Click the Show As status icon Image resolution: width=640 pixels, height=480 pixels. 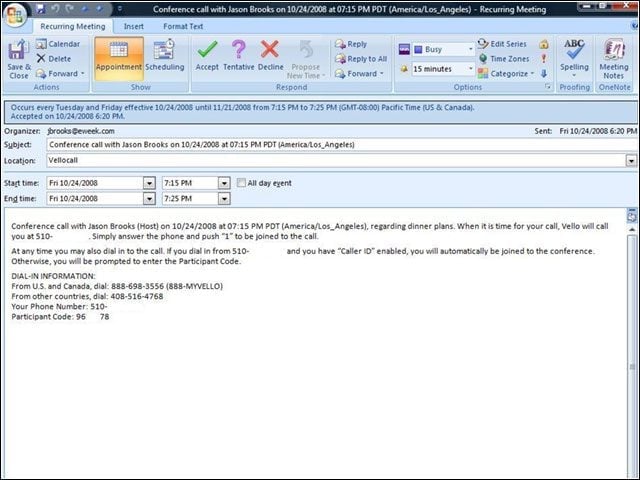tap(404, 49)
